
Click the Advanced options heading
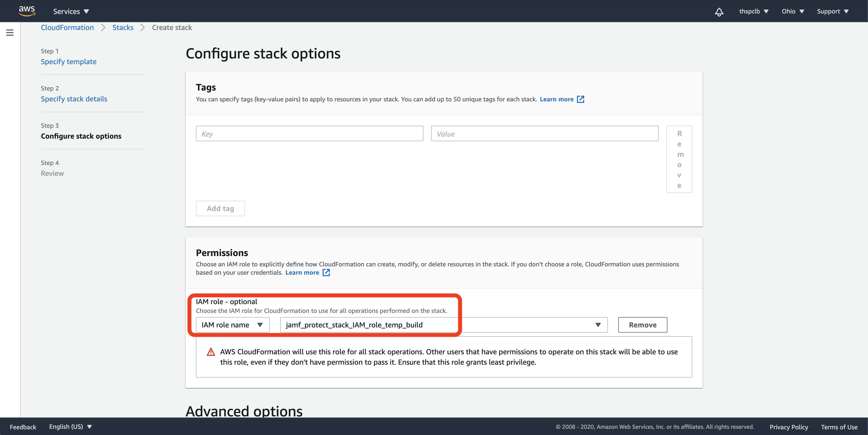pyautogui.click(x=244, y=411)
